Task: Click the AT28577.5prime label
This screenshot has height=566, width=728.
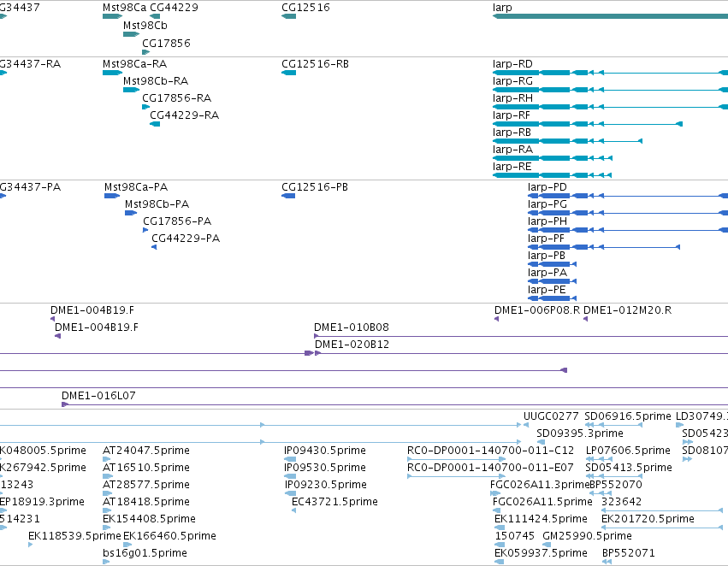Action: [146, 485]
